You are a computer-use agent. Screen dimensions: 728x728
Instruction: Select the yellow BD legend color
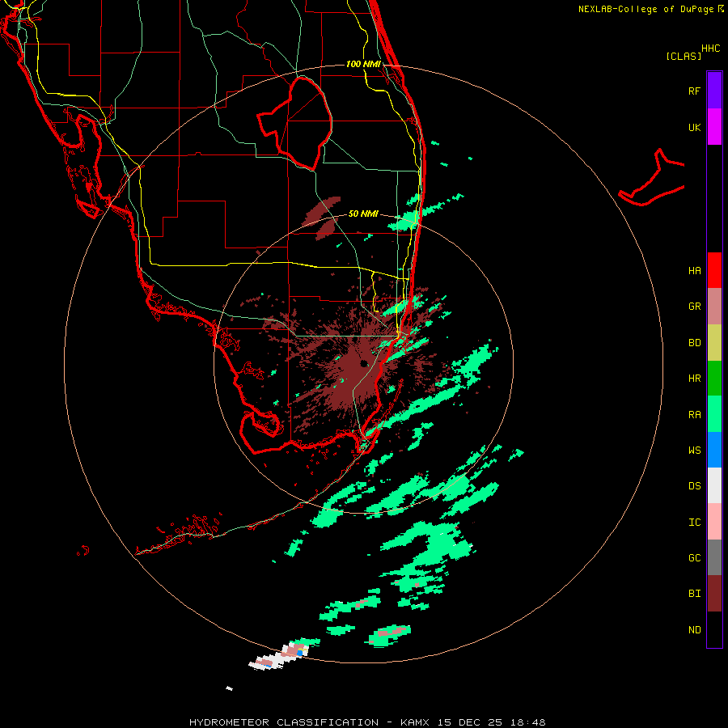[x=714, y=342]
